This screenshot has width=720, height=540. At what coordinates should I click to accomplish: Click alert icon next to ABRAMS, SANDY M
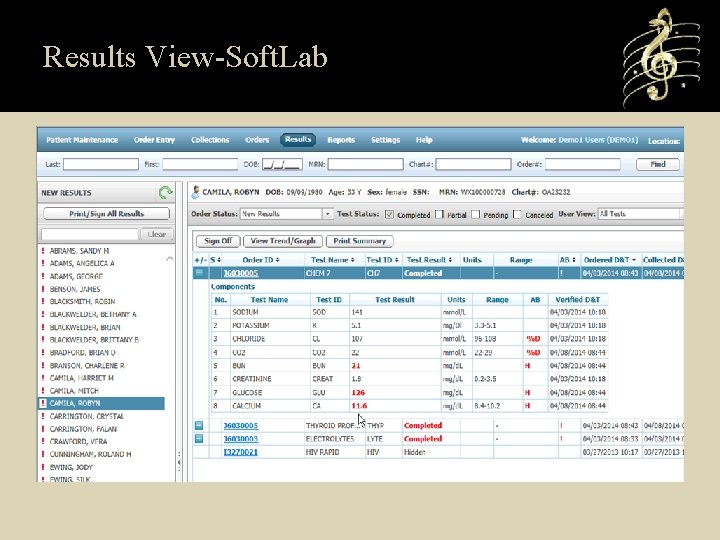pyautogui.click(x=43, y=251)
